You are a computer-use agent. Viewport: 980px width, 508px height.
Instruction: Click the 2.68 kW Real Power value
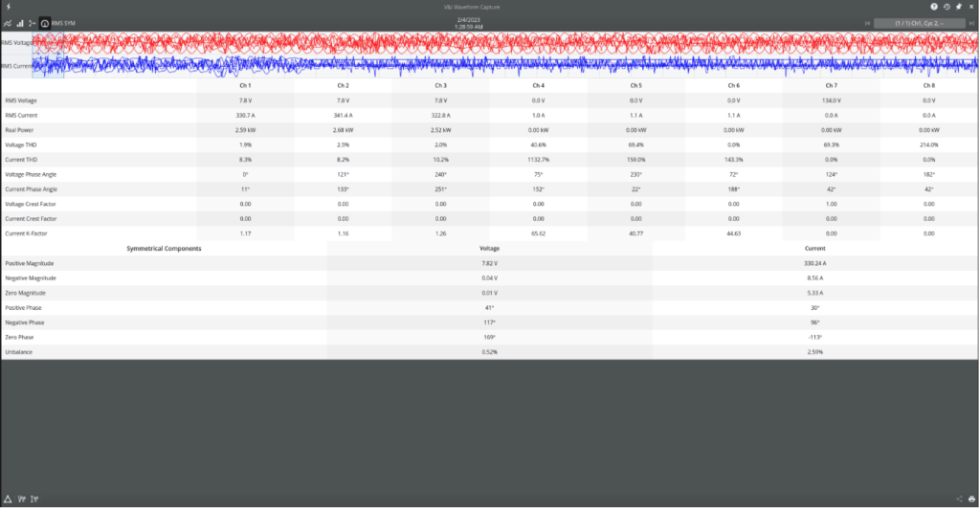[x=343, y=130]
